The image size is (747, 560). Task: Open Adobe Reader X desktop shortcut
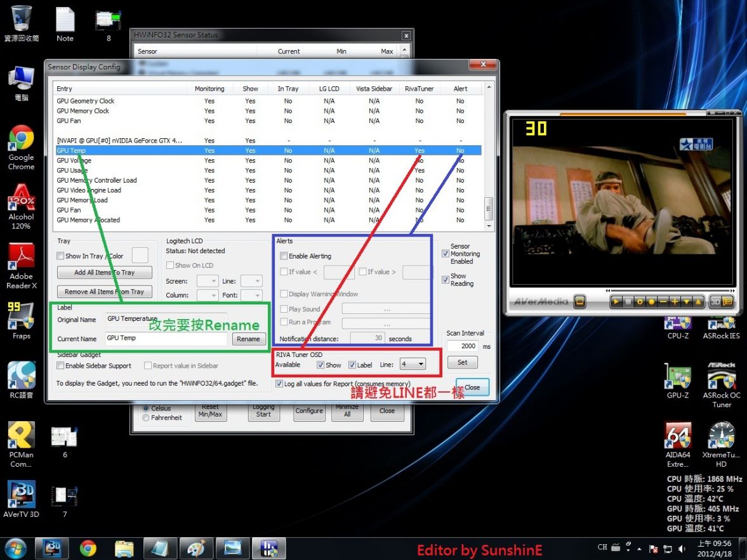pyautogui.click(x=21, y=266)
